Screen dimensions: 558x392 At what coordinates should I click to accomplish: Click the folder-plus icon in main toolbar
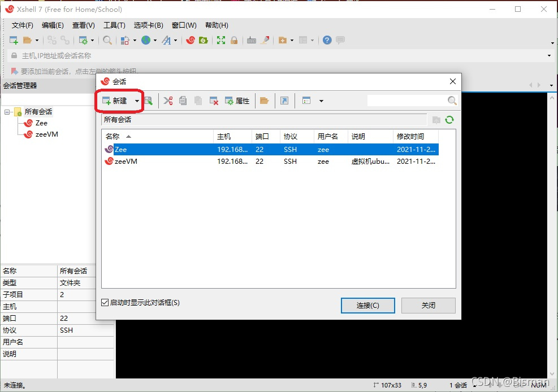tap(283, 40)
